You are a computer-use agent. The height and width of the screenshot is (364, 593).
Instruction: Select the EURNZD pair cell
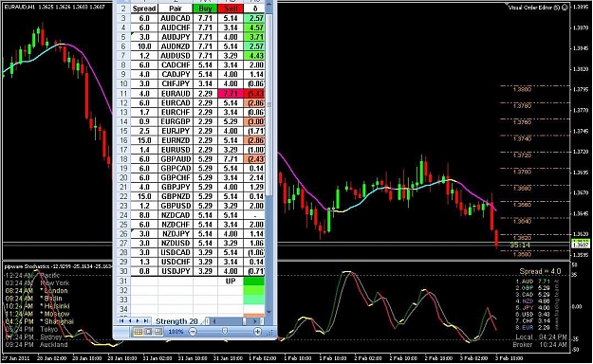click(176, 140)
